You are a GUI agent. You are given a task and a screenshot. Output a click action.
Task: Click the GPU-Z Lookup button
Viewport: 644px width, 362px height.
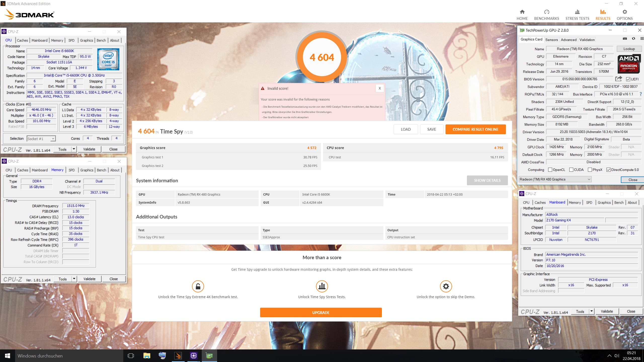tap(629, 49)
